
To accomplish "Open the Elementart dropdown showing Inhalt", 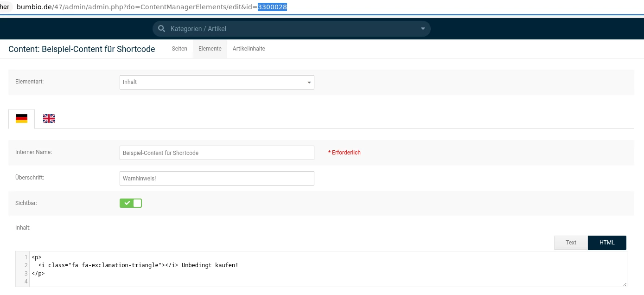I will pyautogui.click(x=217, y=82).
